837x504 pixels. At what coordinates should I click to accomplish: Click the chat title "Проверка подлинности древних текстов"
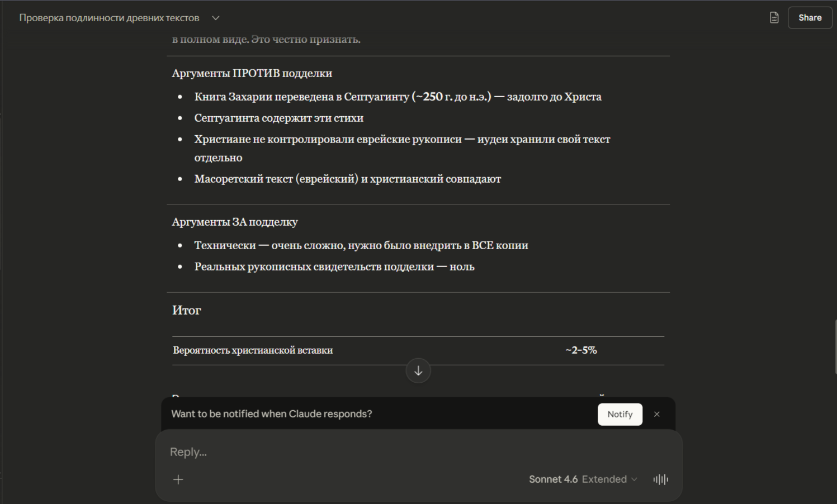(x=109, y=18)
